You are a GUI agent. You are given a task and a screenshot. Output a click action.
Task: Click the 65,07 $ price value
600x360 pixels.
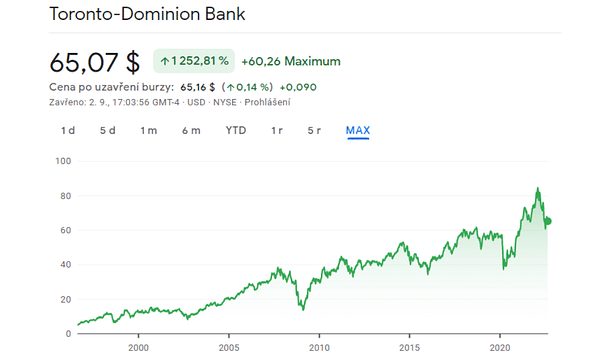(x=95, y=62)
